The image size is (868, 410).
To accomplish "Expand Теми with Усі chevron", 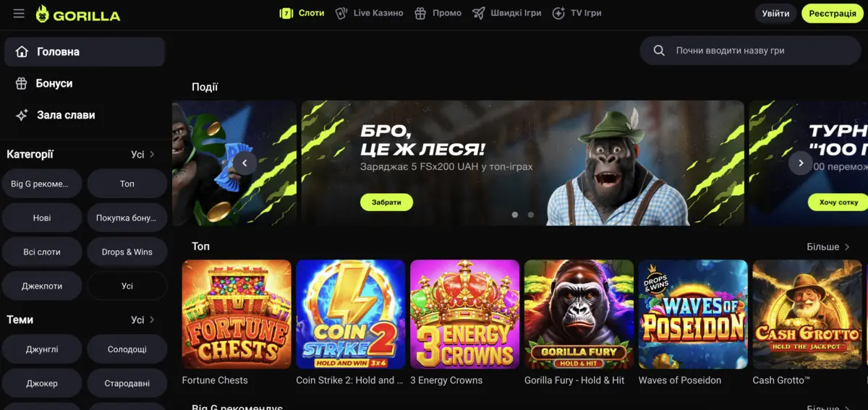I will pos(143,320).
